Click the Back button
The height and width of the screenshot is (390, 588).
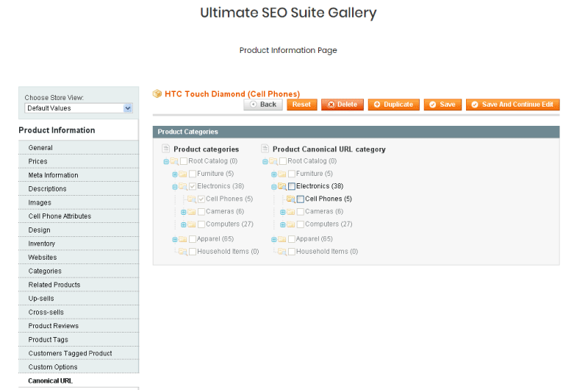(263, 104)
